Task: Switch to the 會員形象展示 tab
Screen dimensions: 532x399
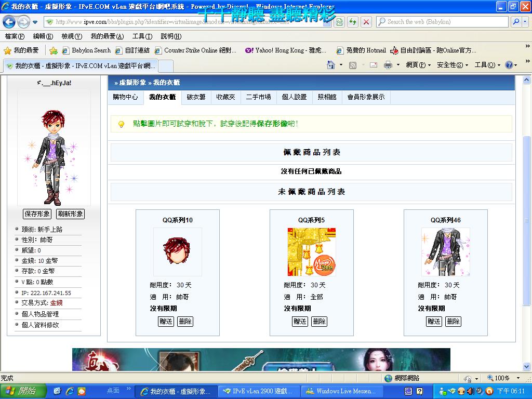Action: pos(366,97)
